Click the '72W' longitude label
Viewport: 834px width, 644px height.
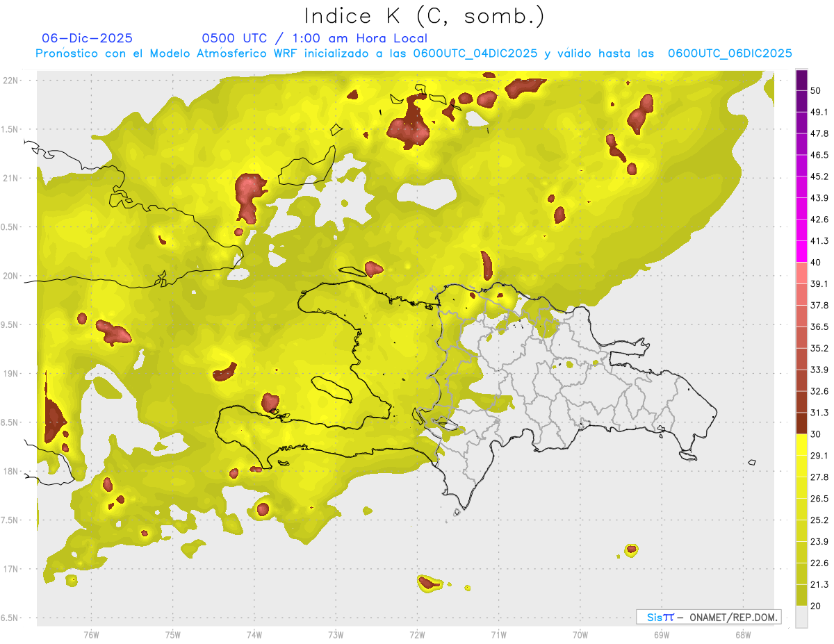click(x=417, y=635)
